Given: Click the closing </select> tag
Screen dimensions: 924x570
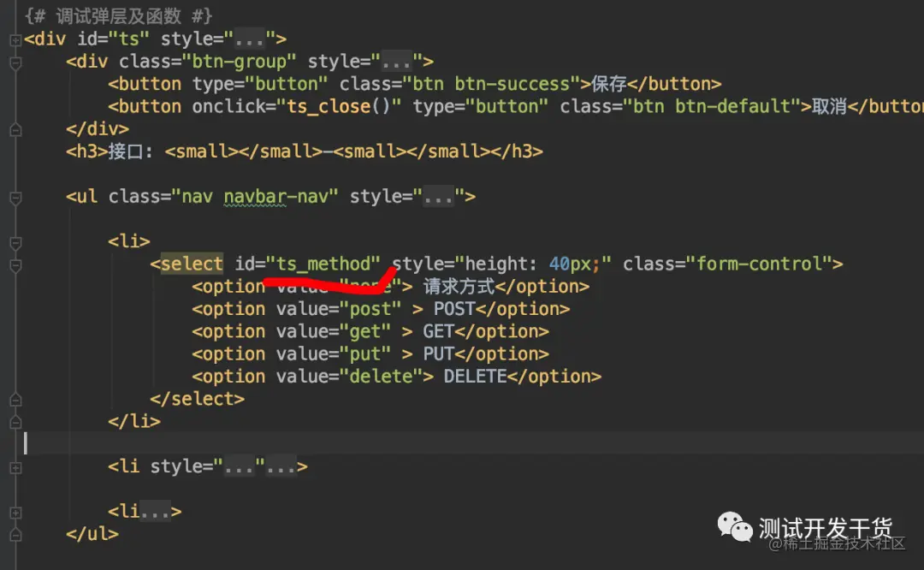Looking at the screenshot, I should point(198,399).
